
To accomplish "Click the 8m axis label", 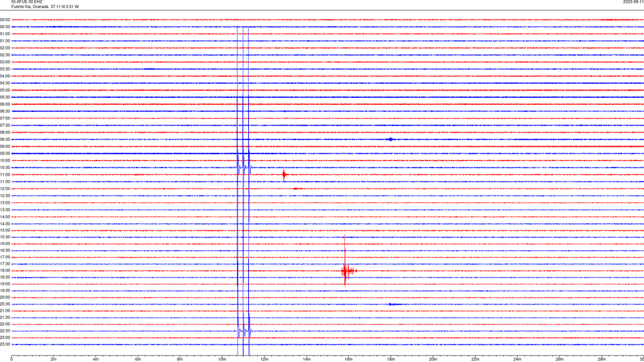I will 180,359.
